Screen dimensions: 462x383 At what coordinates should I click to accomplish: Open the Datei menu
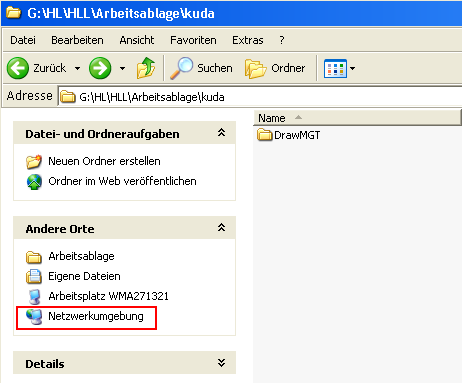tap(23, 40)
